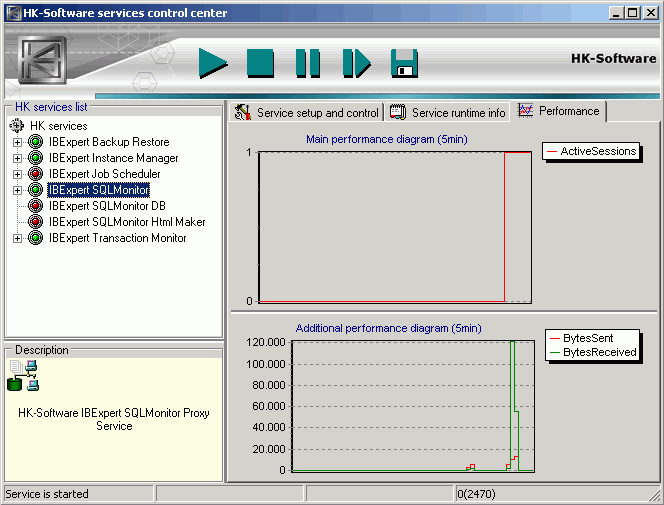
Task: Click the BytesReceived legend entry
Action: coord(593,352)
